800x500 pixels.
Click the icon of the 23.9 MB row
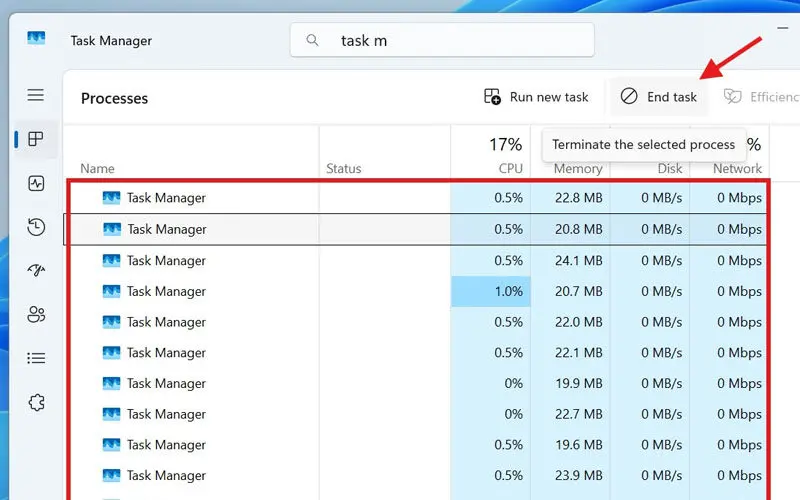[x=111, y=475]
